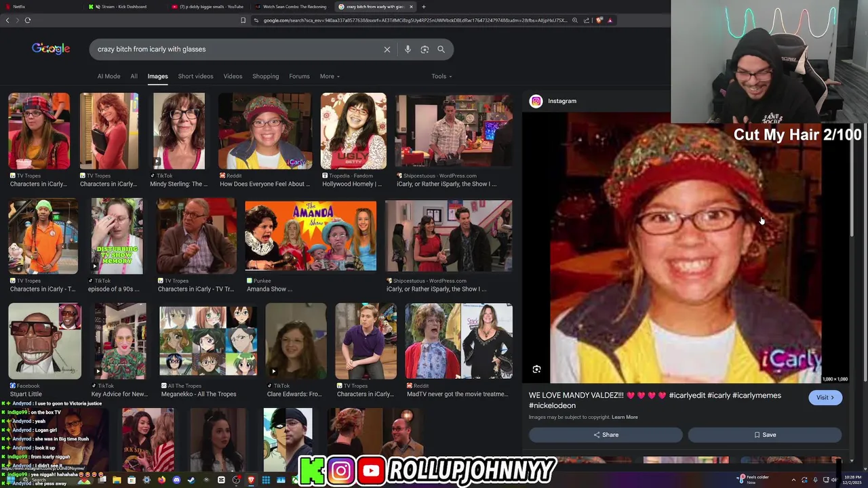Viewport: 868px width, 488px height.
Task: Click in the Google search input field
Action: pyautogui.click(x=237, y=49)
